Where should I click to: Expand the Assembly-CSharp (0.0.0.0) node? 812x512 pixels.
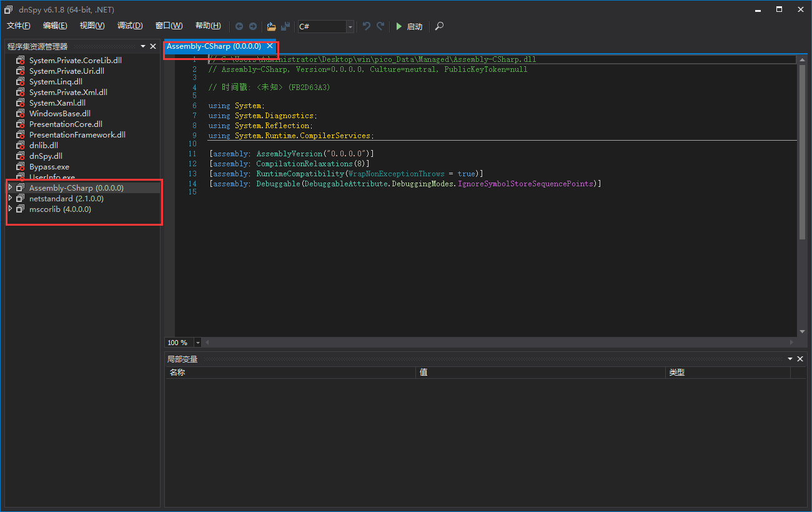coord(10,188)
